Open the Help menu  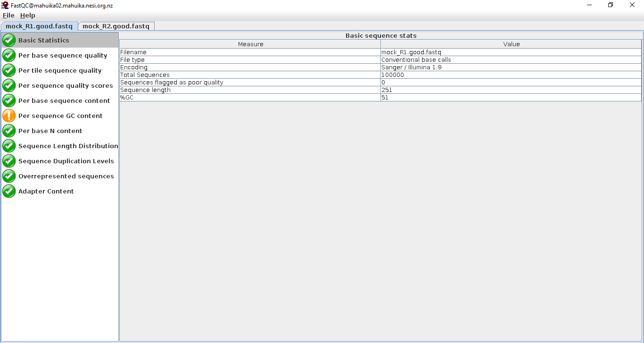27,16
